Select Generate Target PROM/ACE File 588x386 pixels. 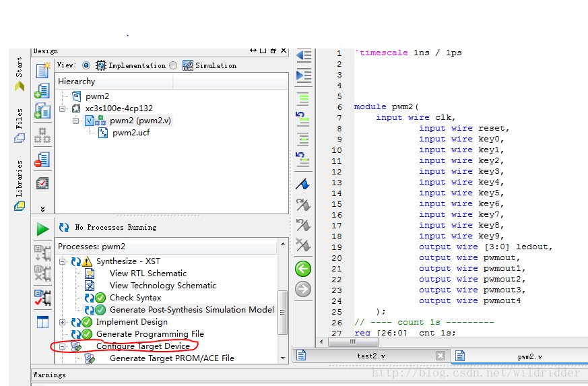pyautogui.click(x=172, y=358)
